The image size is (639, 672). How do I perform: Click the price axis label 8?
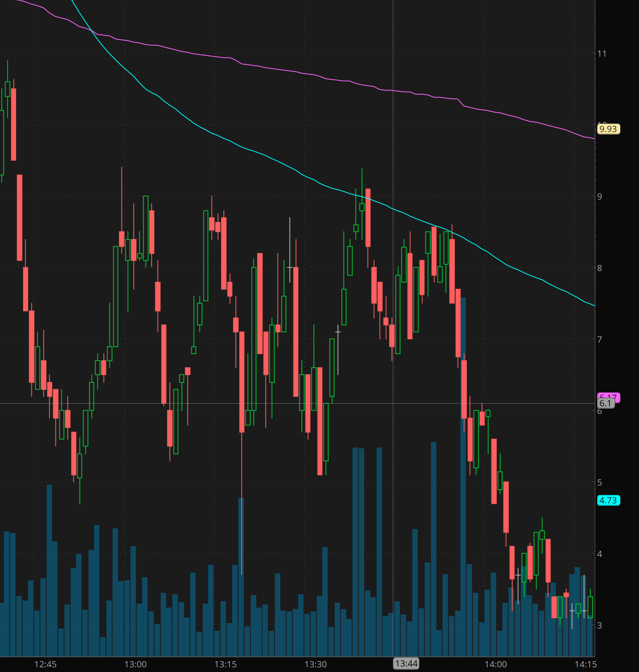pos(600,268)
